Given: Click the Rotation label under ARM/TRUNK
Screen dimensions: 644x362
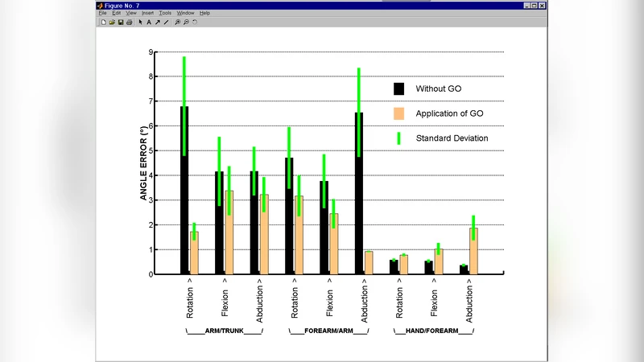Looking at the screenshot, I should [x=190, y=302].
